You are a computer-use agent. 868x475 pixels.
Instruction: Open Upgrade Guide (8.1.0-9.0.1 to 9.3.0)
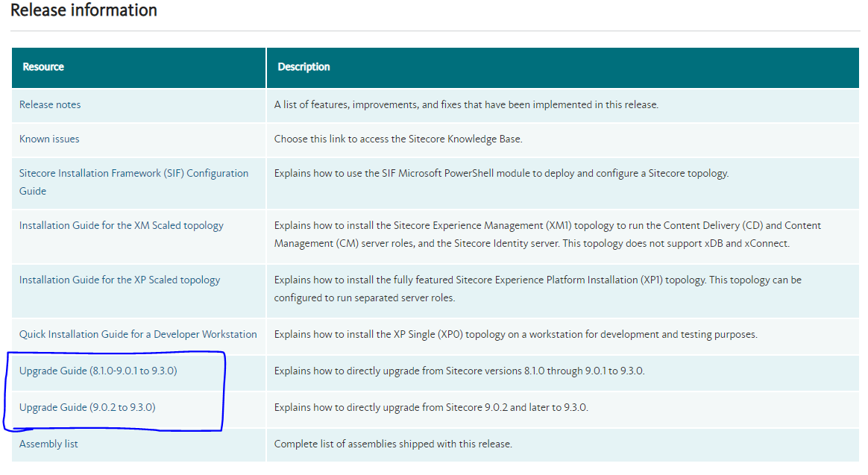tap(98, 371)
